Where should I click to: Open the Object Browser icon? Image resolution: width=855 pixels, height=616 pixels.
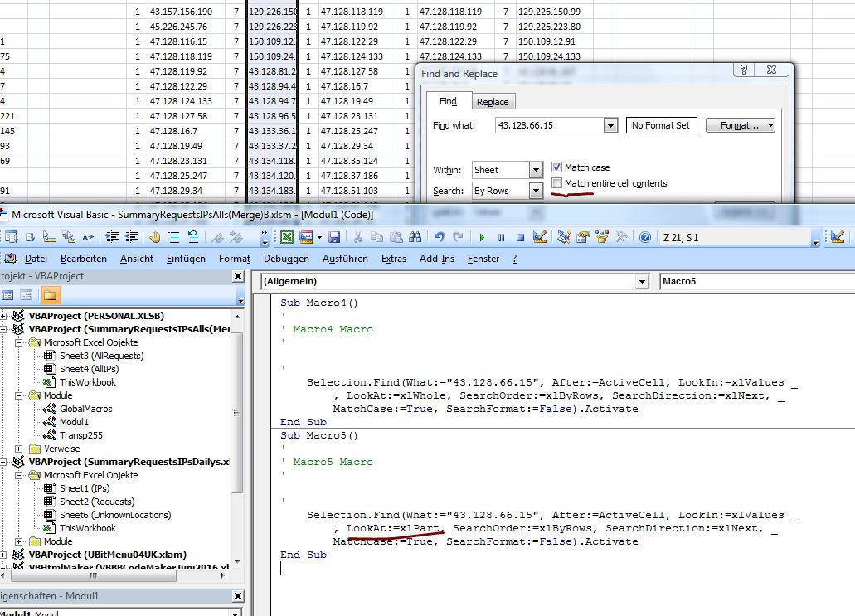[x=602, y=237]
